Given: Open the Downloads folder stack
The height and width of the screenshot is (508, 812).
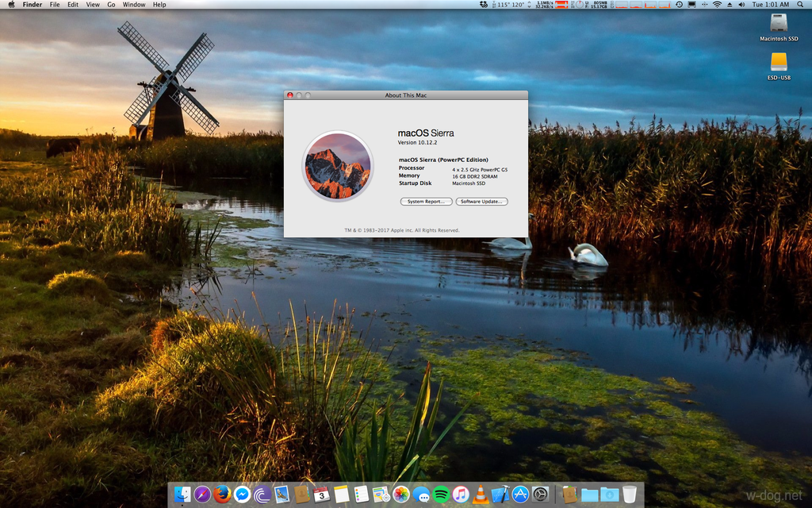Looking at the screenshot, I should [x=609, y=495].
